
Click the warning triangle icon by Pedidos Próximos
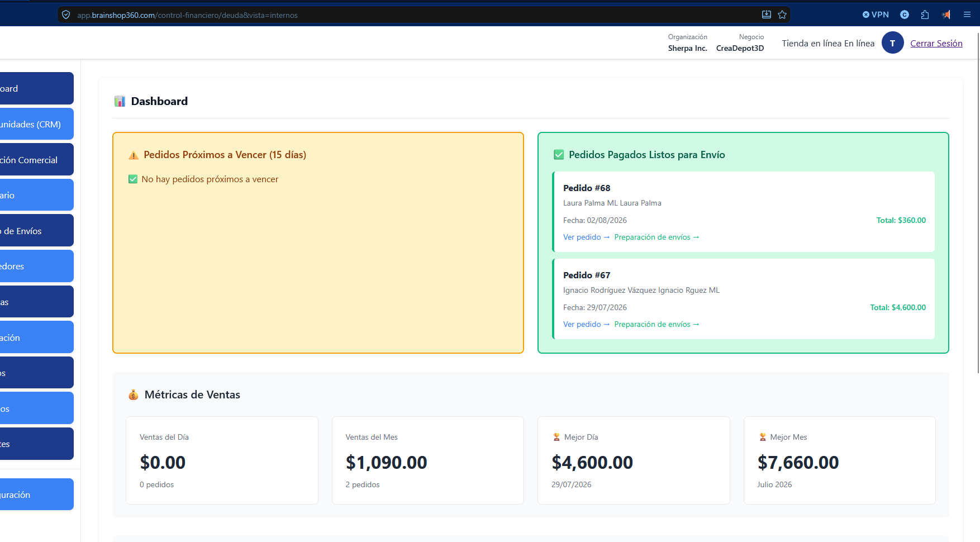[133, 155]
